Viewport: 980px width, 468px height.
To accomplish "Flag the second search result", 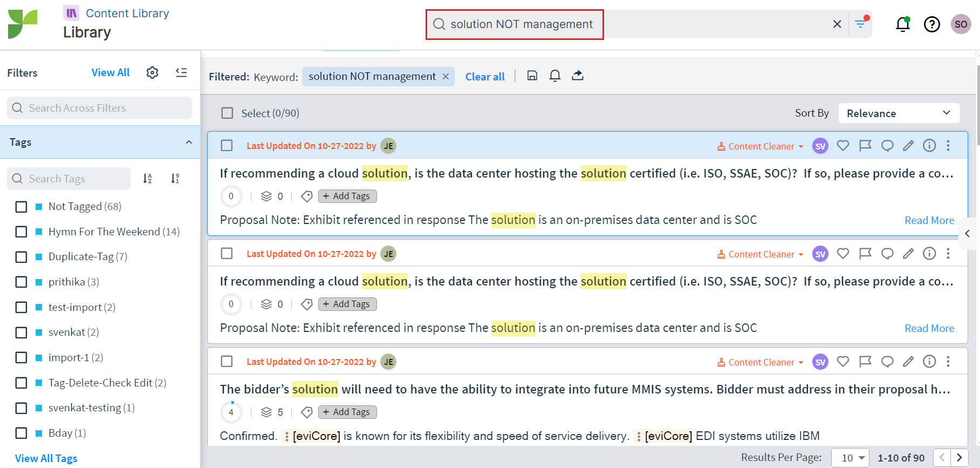I will pyautogui.click(x=865, y=254).
